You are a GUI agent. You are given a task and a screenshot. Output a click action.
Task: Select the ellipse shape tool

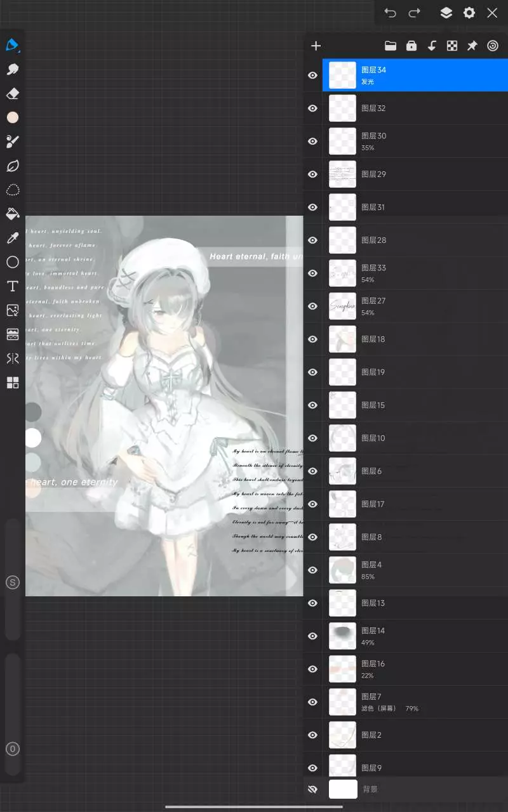tap(13, 262)
